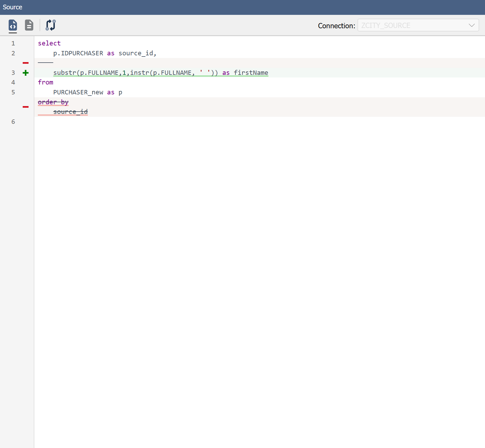485x448 pixels.
Task: Click the 'Connection:' label
Action: pyautogui.click(x=337, y=26)
